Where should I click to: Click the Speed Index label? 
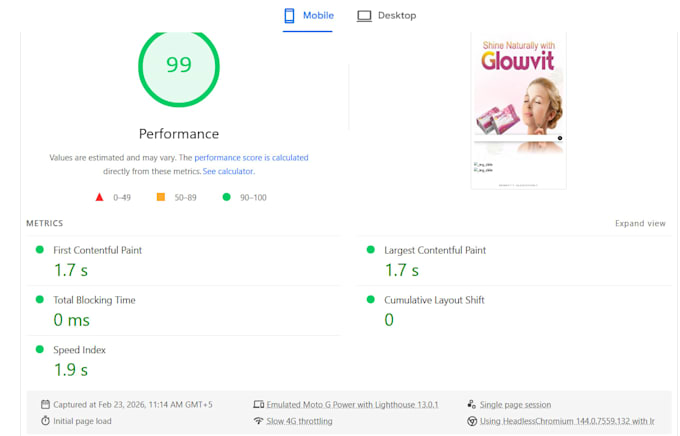[x=79, y=350]
